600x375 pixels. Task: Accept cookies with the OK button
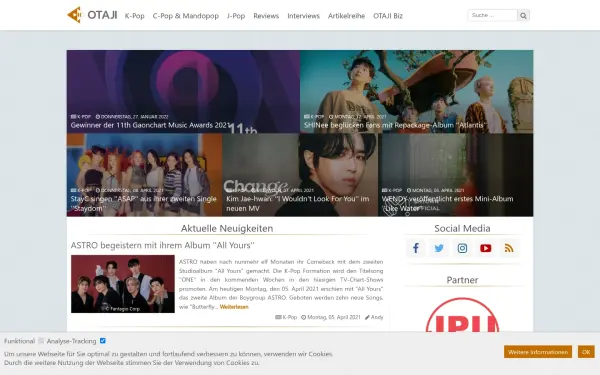(586, 352)
